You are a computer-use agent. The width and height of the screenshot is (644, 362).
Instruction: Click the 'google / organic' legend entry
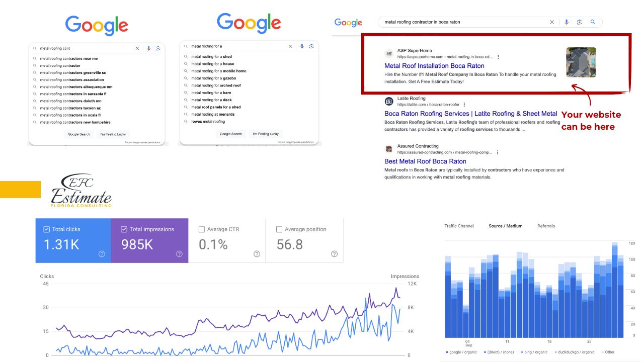[461, 352]
